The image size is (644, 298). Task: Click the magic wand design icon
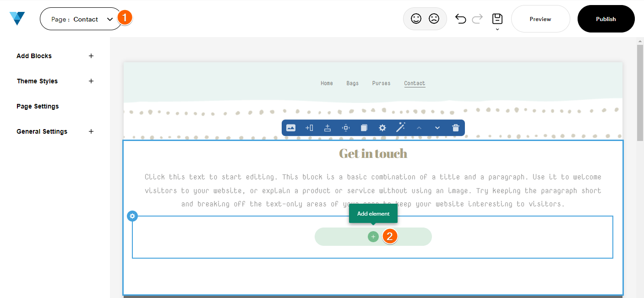400,128
